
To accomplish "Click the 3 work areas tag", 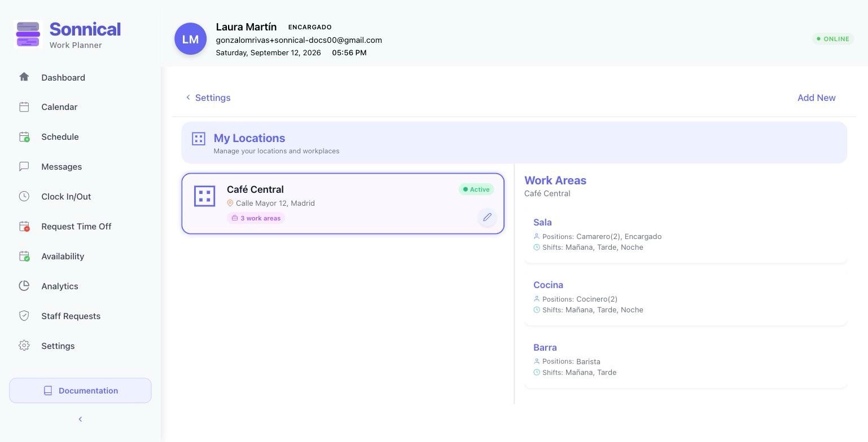I will [x=256, y=218].
